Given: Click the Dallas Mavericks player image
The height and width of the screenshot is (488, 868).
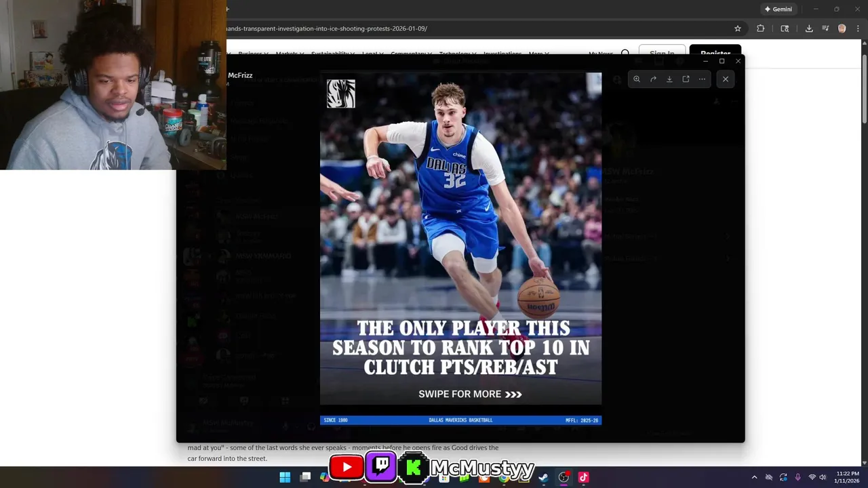Looking at the screenshot, I should 460,249.
